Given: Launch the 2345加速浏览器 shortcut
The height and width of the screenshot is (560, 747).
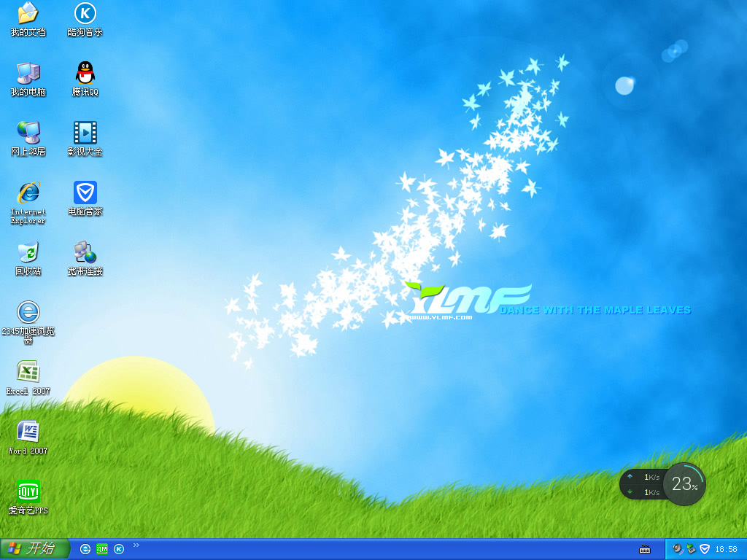Looking at the screenshot, I should point(28,312).
